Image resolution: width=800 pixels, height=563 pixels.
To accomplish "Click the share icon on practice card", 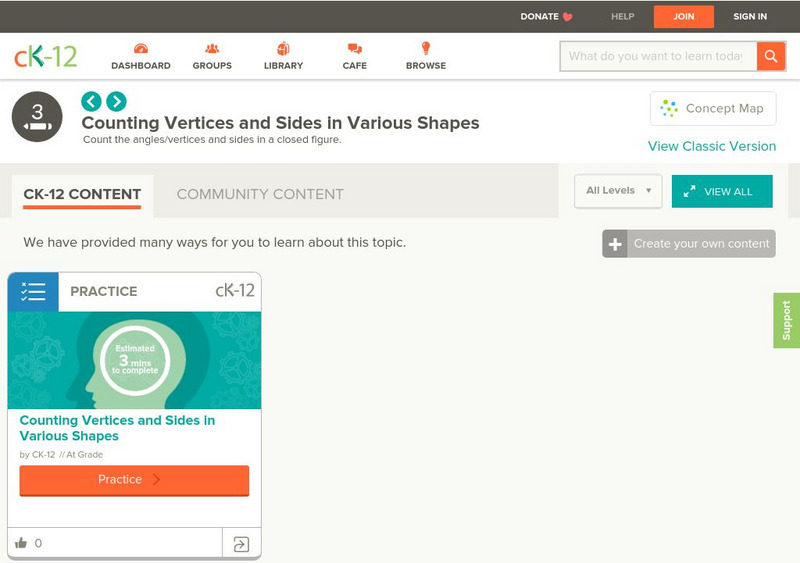I will pyautogui.click(x=241, y=544).
